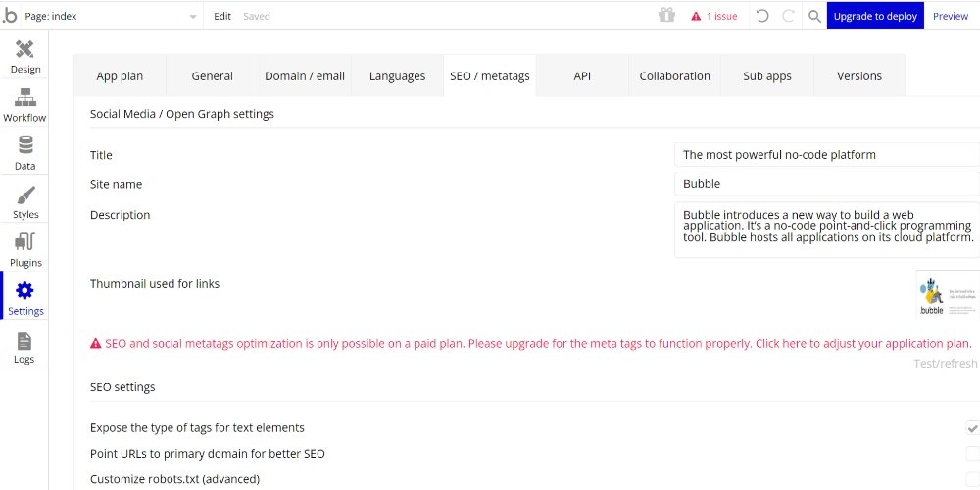Image resolution: width=980 pixels, height=490 pixels.
Task: Select the Styles brush icon
Action: point(25,195)
